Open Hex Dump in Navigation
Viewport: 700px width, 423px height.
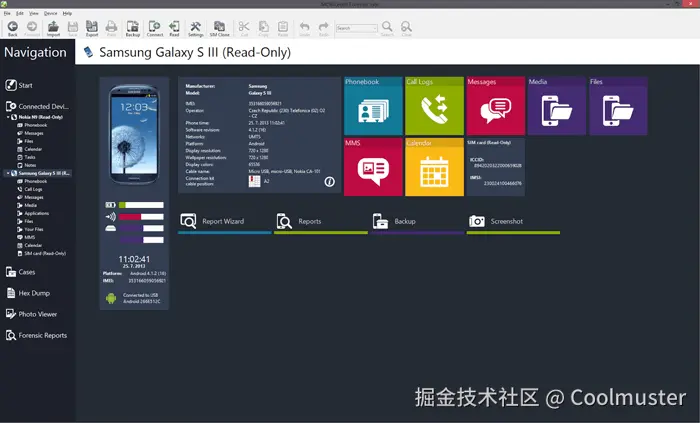point(29,293)
